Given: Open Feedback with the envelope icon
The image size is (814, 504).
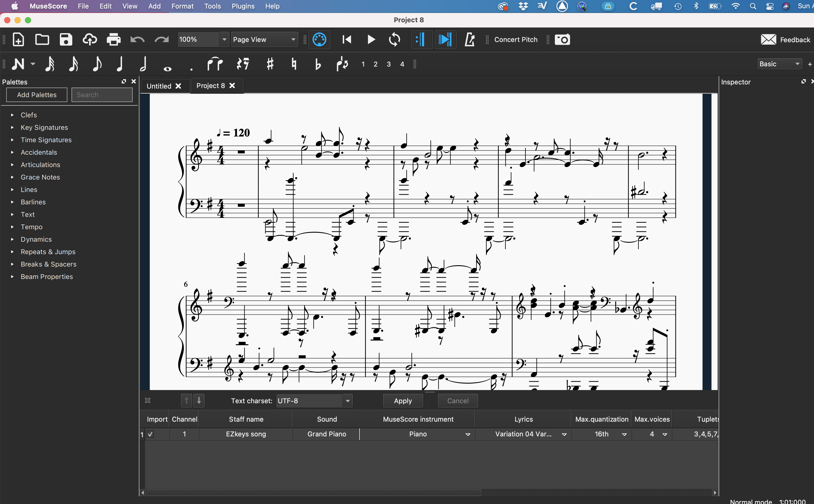Looking at the screenshot, I should 769,40.
